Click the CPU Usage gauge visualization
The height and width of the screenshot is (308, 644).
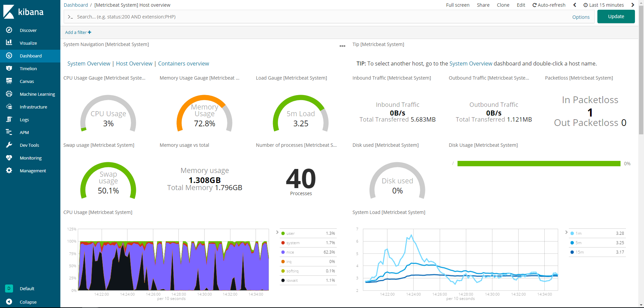(x=108, y=114)
